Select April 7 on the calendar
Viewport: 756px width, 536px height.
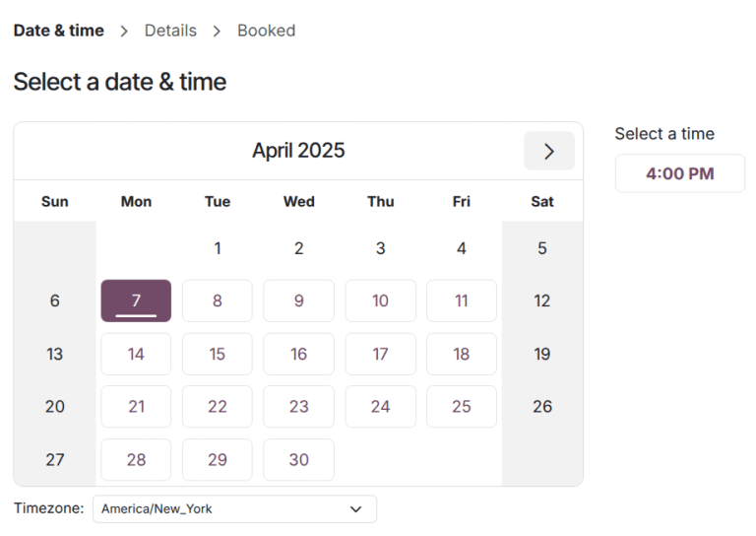point(136,301)
